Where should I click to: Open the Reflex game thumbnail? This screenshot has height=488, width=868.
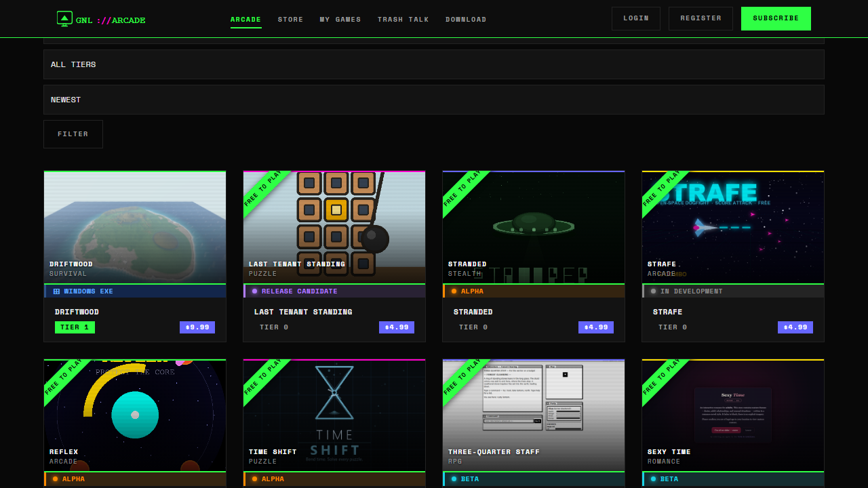(x=135, y=415)
